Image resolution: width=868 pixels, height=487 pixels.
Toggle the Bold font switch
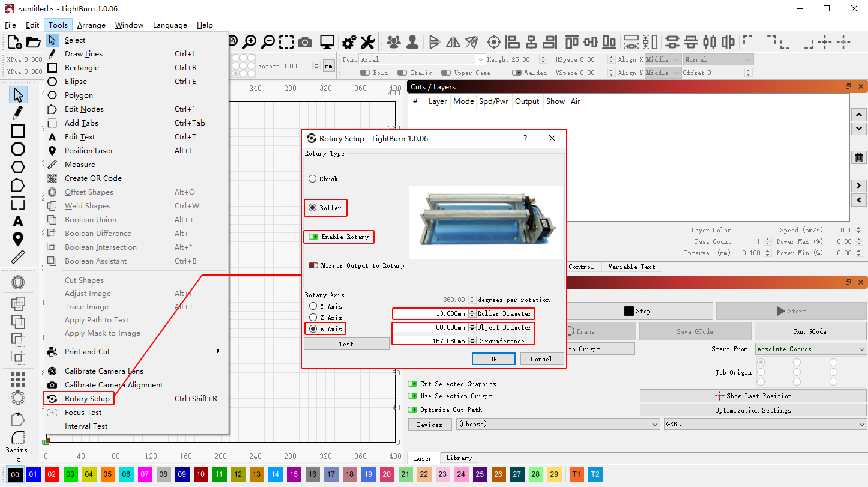point(365,73)
